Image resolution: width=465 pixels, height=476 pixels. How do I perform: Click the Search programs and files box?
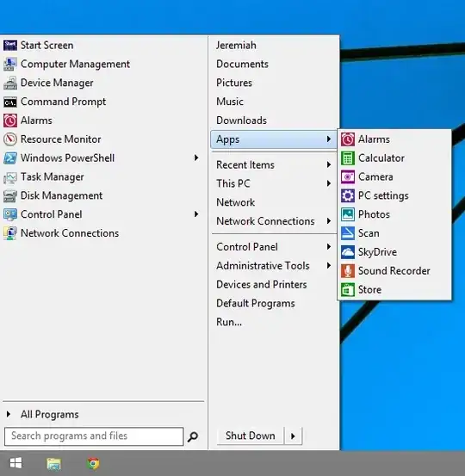[94, 436]
